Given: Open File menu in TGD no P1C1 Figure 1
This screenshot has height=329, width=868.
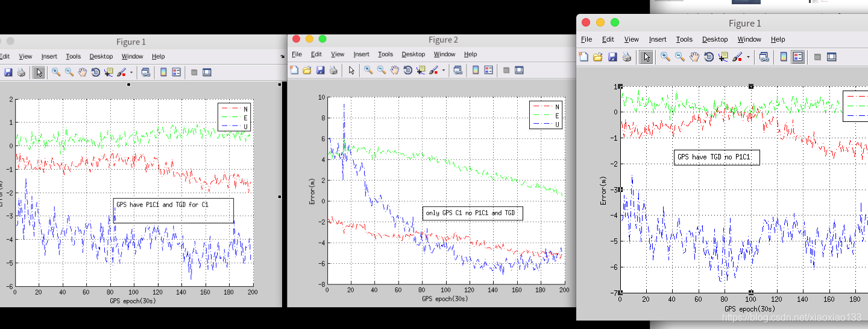Looking at the screenshot, I should (x=587, y=39).
